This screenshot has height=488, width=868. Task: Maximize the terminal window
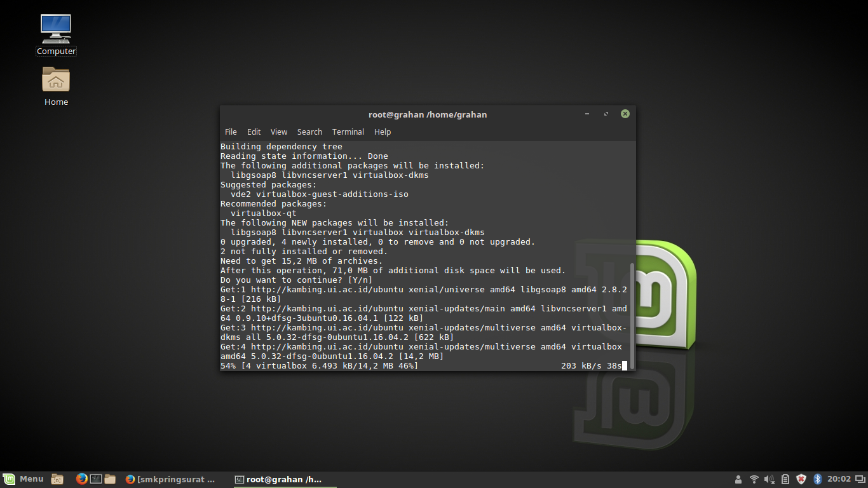606,114
